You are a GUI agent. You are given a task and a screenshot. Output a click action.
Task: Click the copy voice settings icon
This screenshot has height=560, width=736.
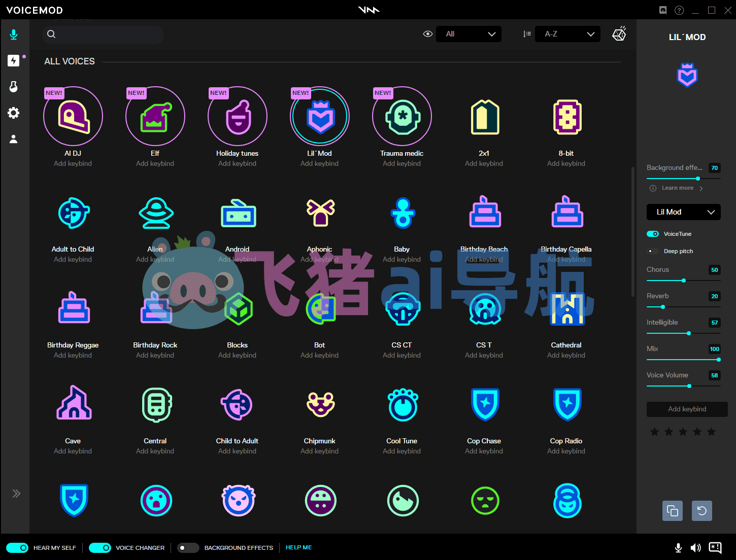[x=673, y=511]
